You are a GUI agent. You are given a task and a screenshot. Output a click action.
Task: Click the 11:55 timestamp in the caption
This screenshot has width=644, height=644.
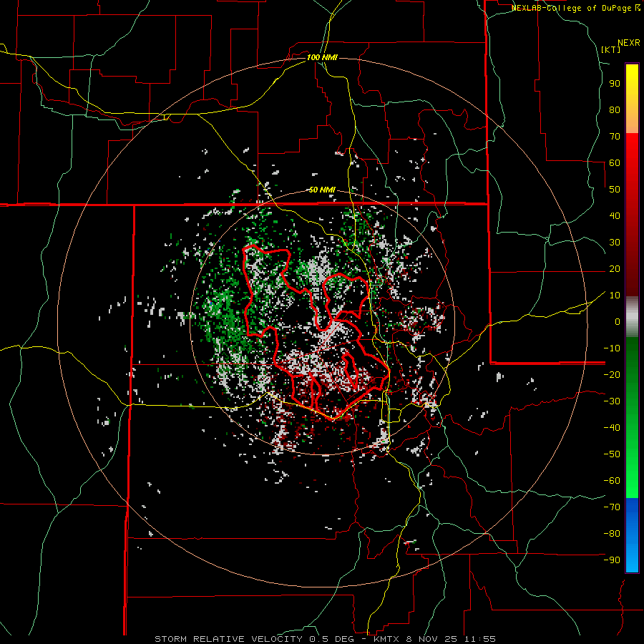480,639
